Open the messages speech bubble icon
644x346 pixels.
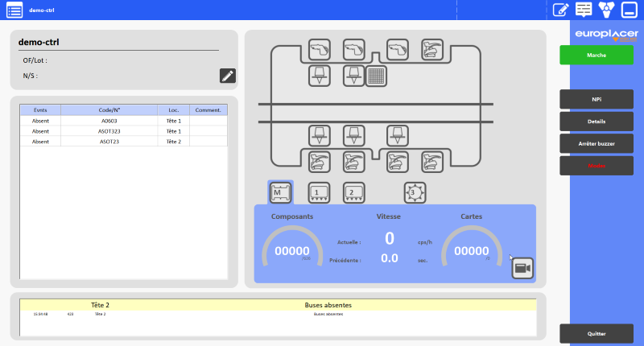click(584, 10)
